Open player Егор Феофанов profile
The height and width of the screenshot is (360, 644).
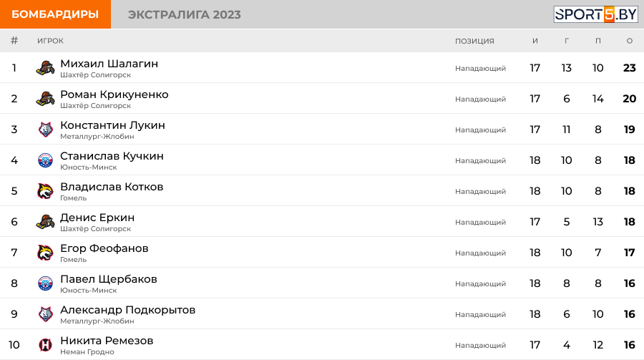click(104, 248)
